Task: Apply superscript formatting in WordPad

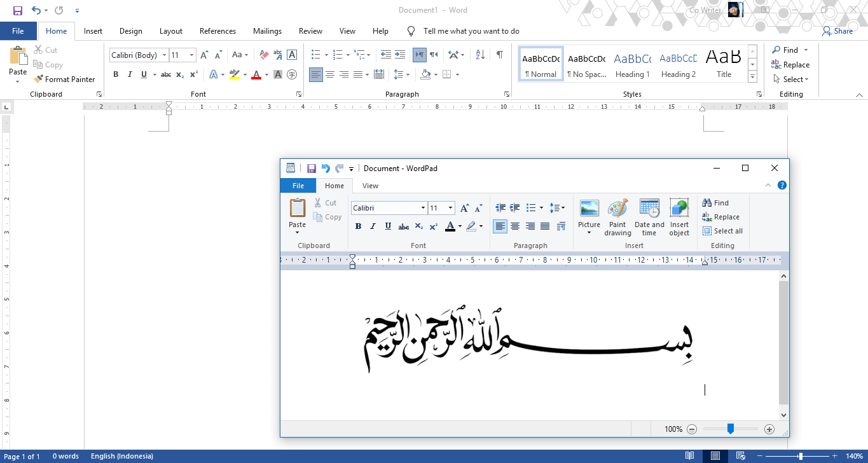Action: [x=432, y=226]
